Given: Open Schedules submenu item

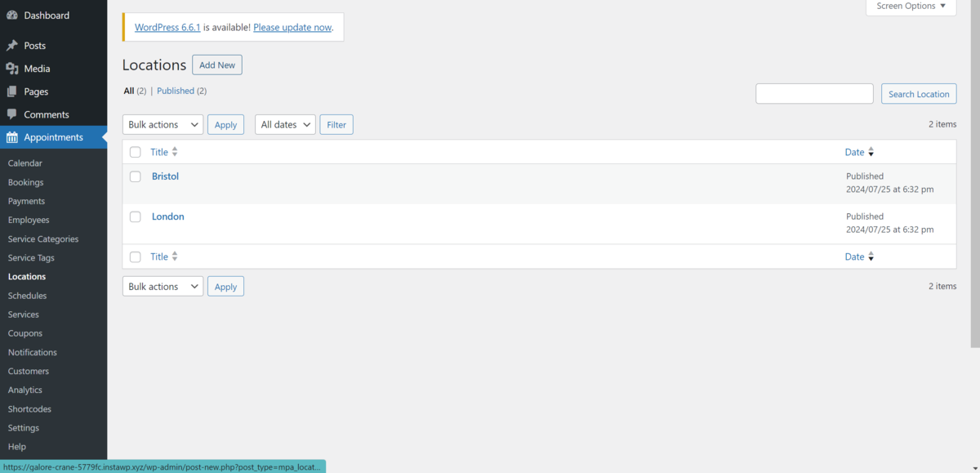Looking at the screenshot, I should (28, 296).
